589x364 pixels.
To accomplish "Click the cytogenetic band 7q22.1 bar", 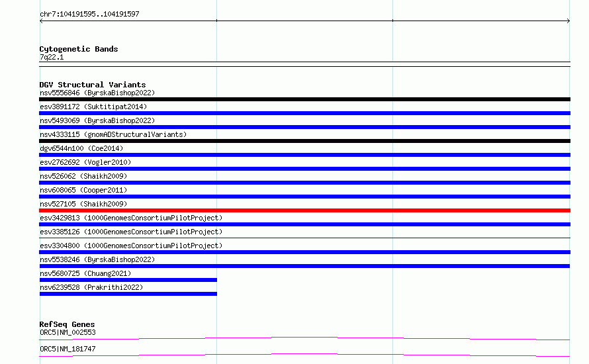I will [x=304, y=64].
